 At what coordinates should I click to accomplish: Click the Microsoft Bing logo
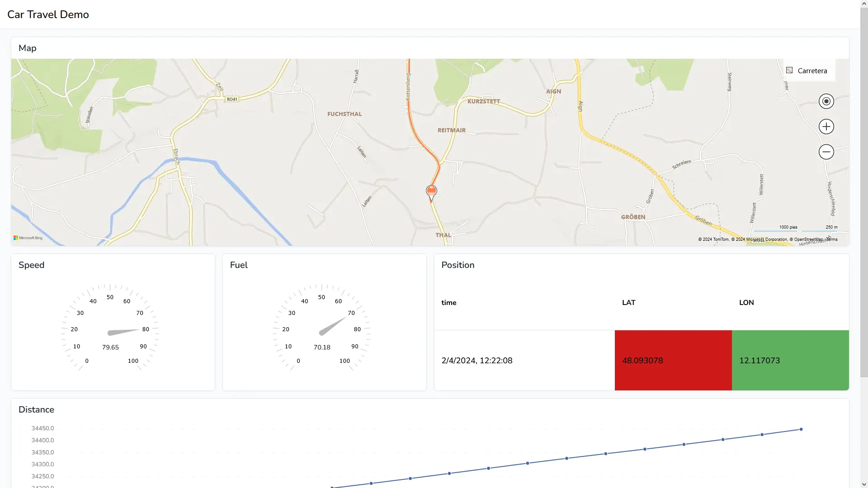[28, 237]
